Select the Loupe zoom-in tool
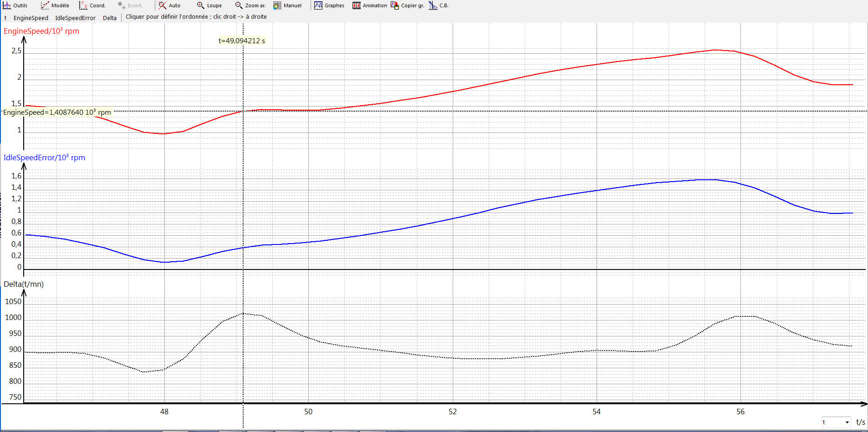868x432 pixels. [x=209, y=5]
